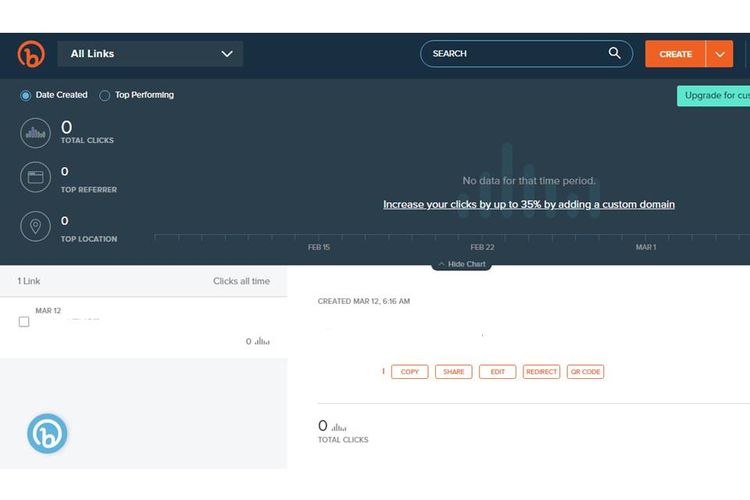Image resolution: width=750 pixels, height=500 pixels.
Task: Click clicks chart icon in link row
Action: (x=262, y=342)
